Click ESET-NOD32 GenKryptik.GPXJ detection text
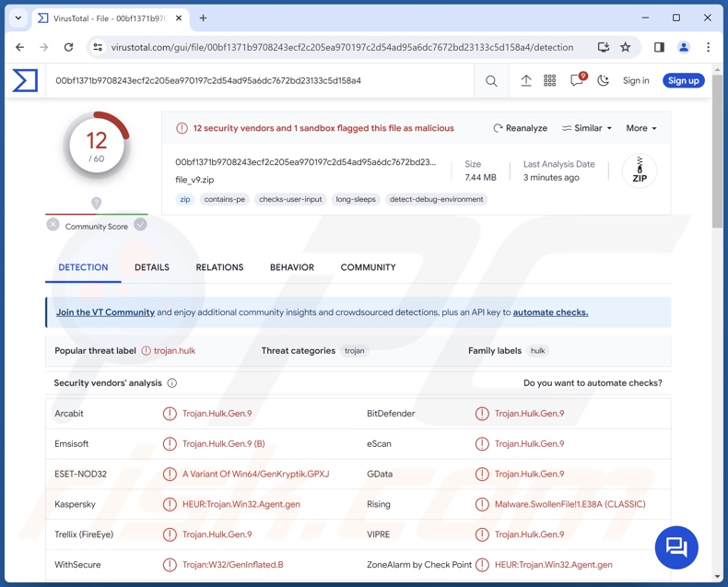Screen dimensions: 728x587 (256, 475)
